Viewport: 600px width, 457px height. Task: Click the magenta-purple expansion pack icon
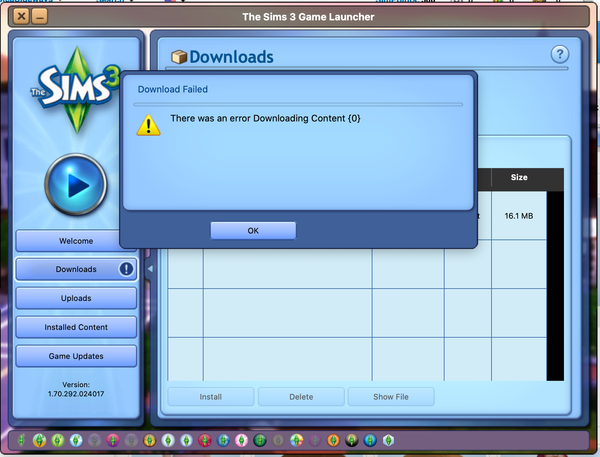coord(113,441)
